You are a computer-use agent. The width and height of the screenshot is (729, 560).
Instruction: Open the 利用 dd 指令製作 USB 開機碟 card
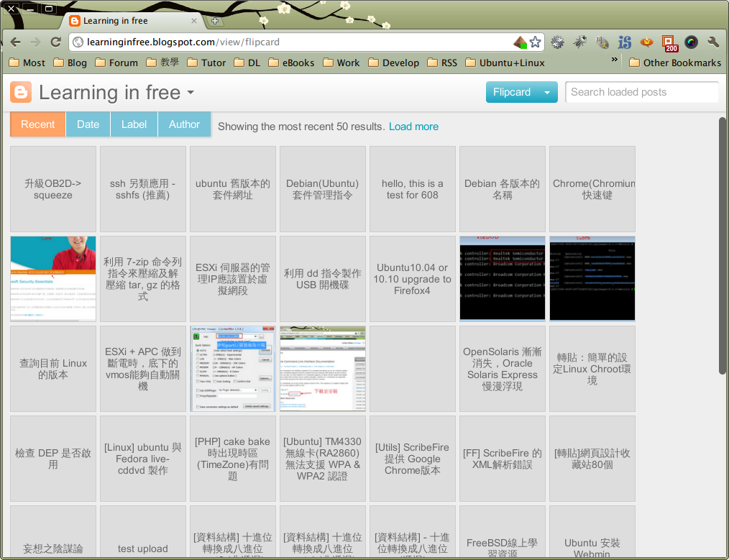coord(323,279)
